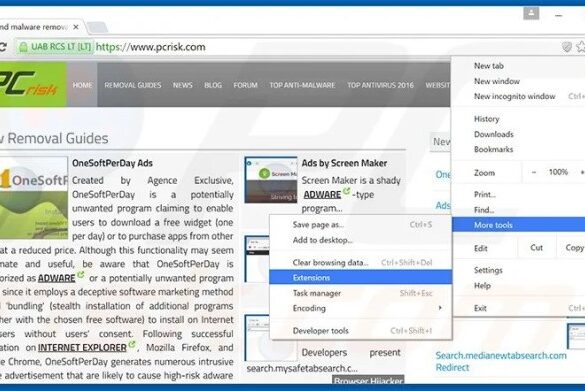The image size is (585, 391).
Task: Close the malware removal browser tab
Action: [x=76, y=27]
